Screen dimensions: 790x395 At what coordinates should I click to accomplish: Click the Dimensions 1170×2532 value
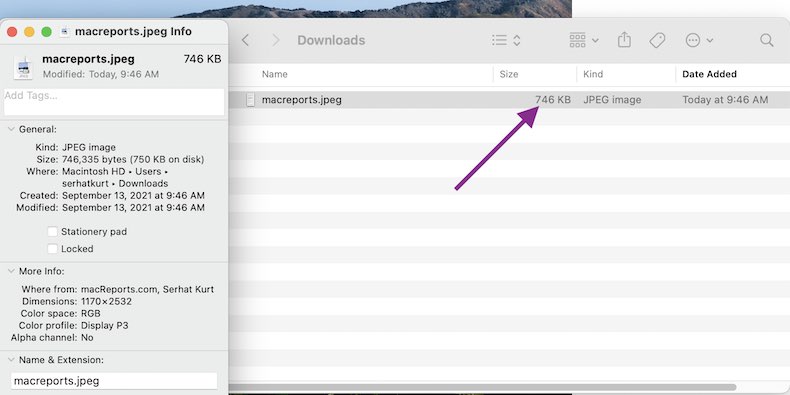click(x=106, y=302)
